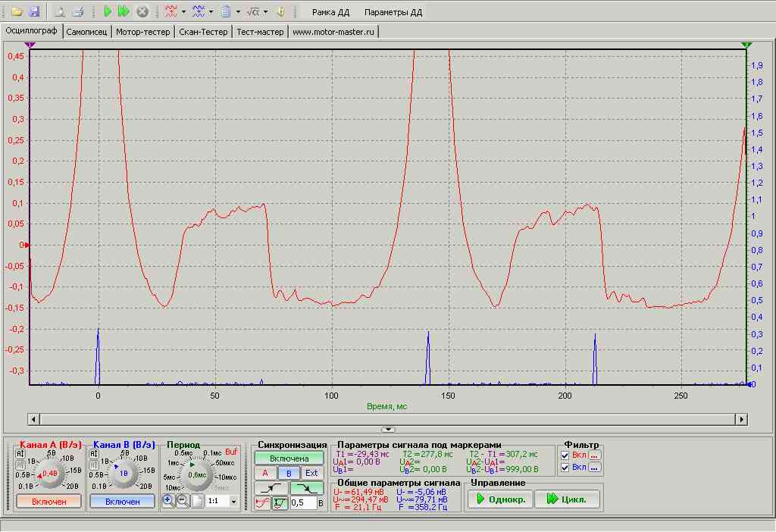Select sync source B toggle

coord(289,473)
